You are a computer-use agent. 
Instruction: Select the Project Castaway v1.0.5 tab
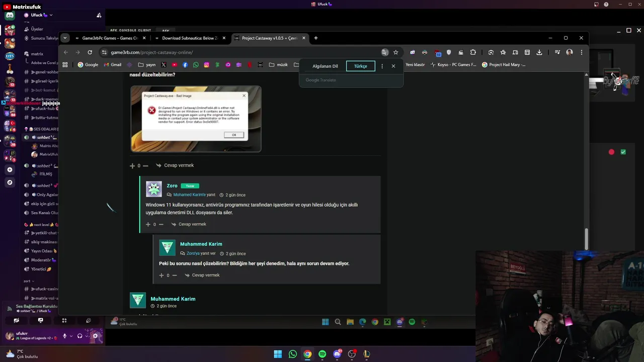coord(270,38)
